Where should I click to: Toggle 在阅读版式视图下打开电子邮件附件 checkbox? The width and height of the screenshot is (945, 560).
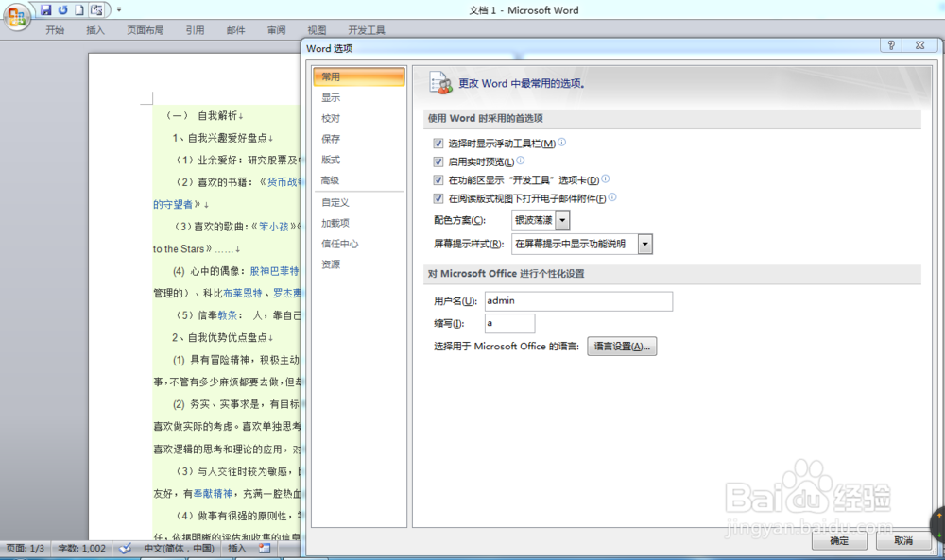(438, 198)
